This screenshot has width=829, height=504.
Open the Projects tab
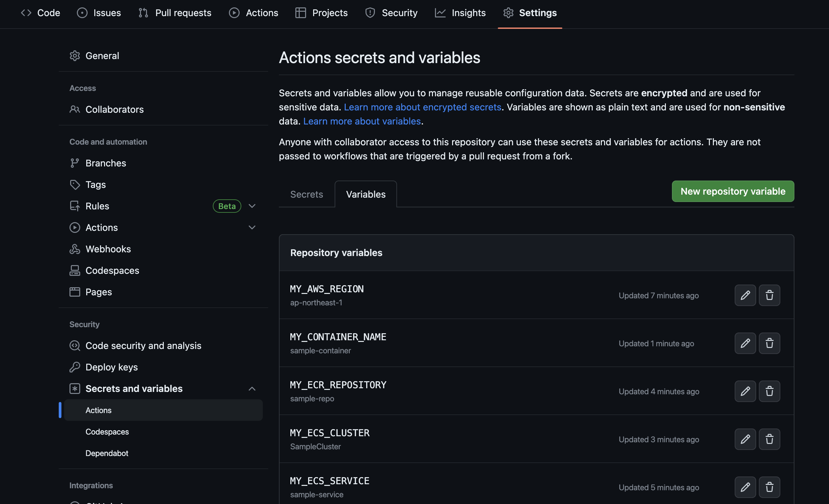click(x=300, y=13)
